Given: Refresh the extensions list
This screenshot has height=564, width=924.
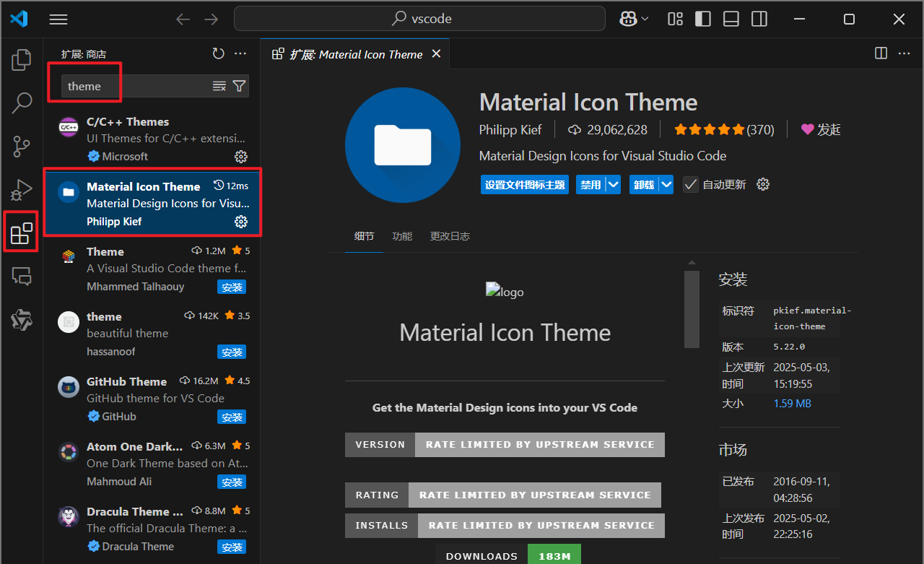Looking at the screenshot, I should tap(219, 53).
